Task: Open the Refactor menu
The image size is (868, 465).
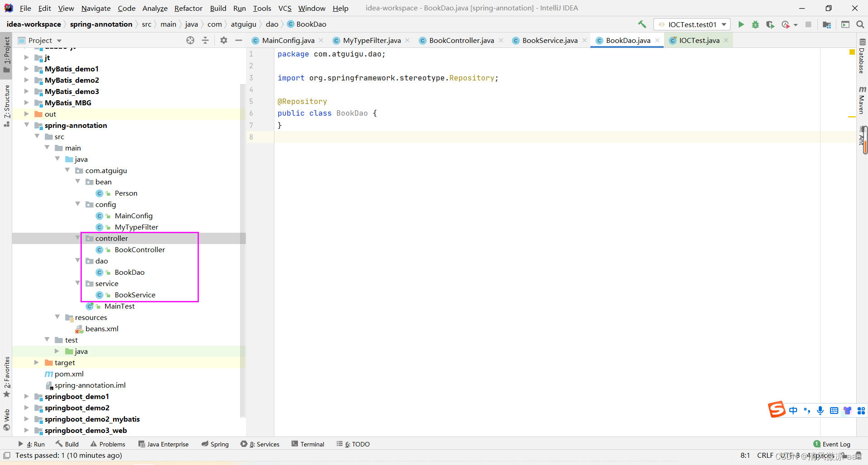Action: (188, 8)
